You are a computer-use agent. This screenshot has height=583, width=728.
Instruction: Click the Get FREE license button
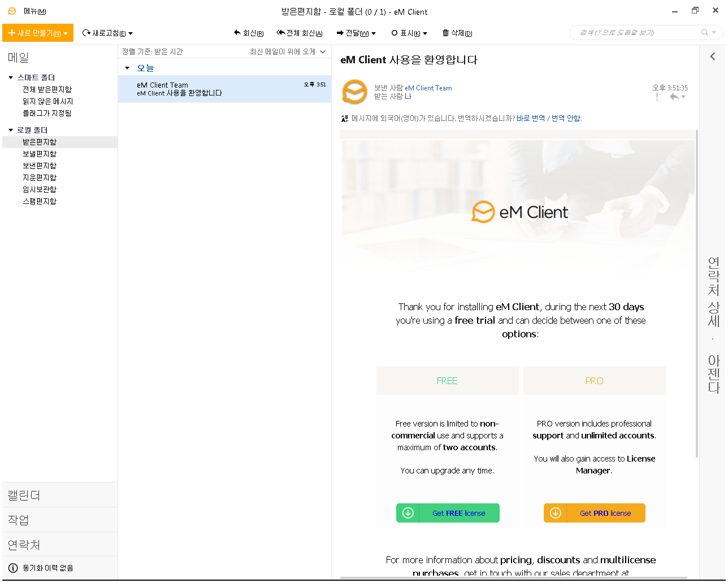coord(448,513)
